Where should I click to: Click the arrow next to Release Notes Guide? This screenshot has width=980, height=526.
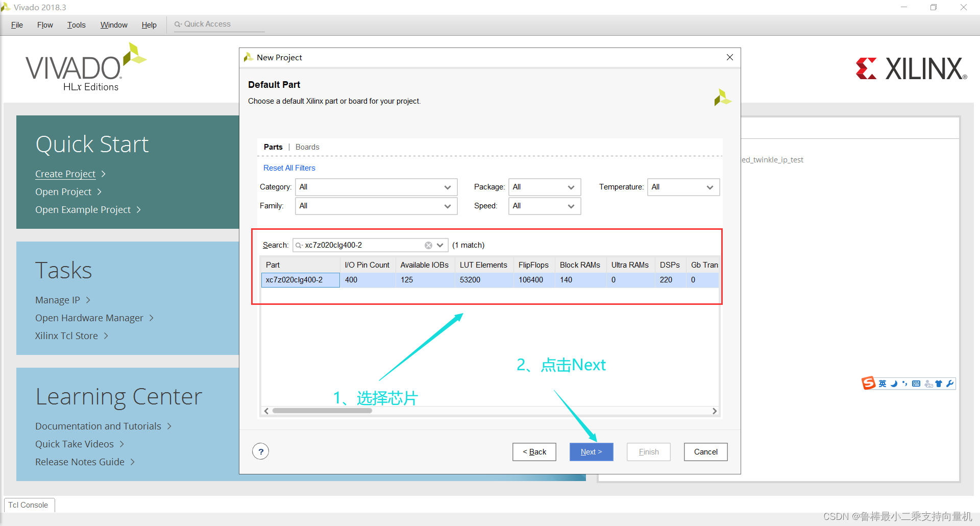tap(133, 462)
